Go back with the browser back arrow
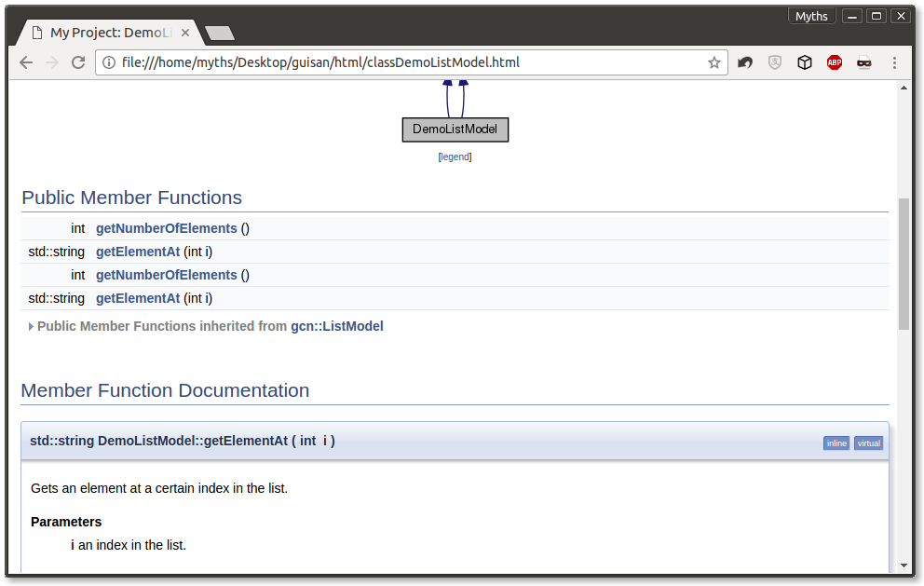 tap(26, 62)
